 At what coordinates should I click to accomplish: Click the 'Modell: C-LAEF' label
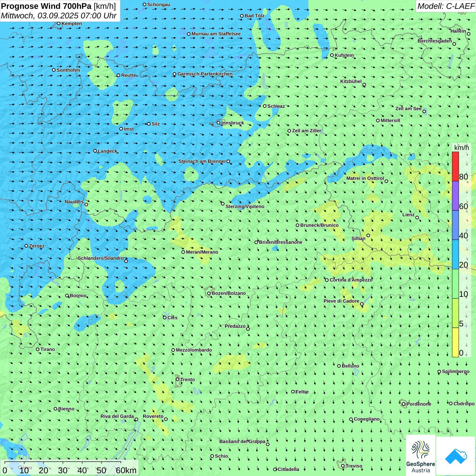click(446, 6)
